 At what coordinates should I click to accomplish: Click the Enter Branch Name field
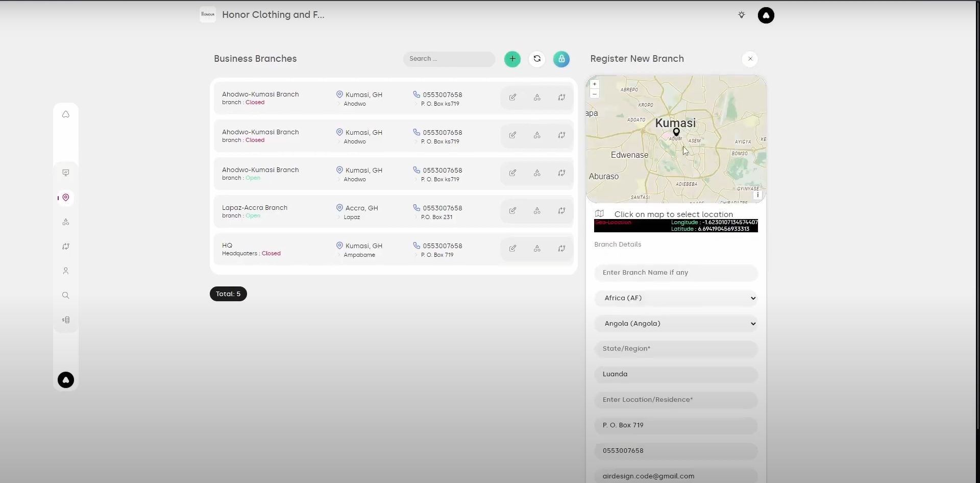pos(676,273)
